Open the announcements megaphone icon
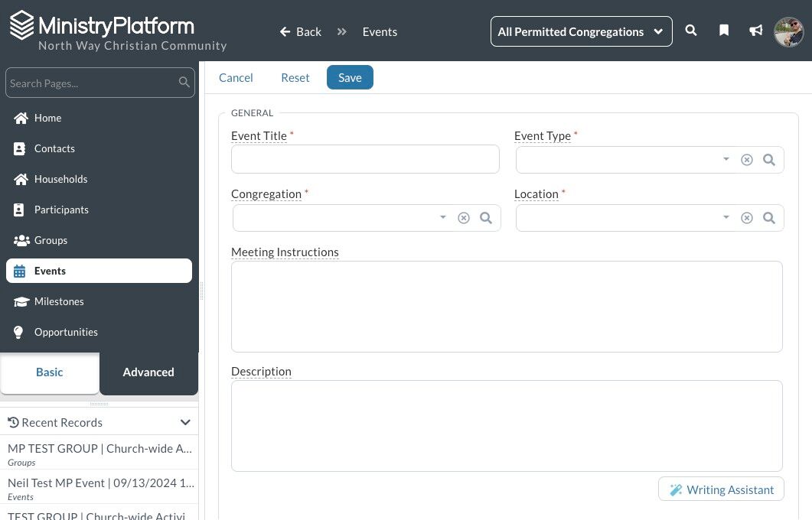 (755, 31)
